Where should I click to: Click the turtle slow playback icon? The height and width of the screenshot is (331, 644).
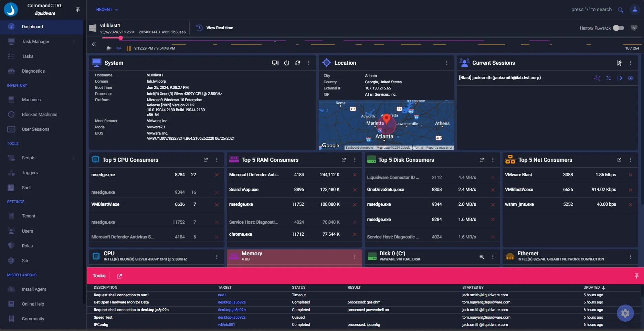tap(109, 49)
